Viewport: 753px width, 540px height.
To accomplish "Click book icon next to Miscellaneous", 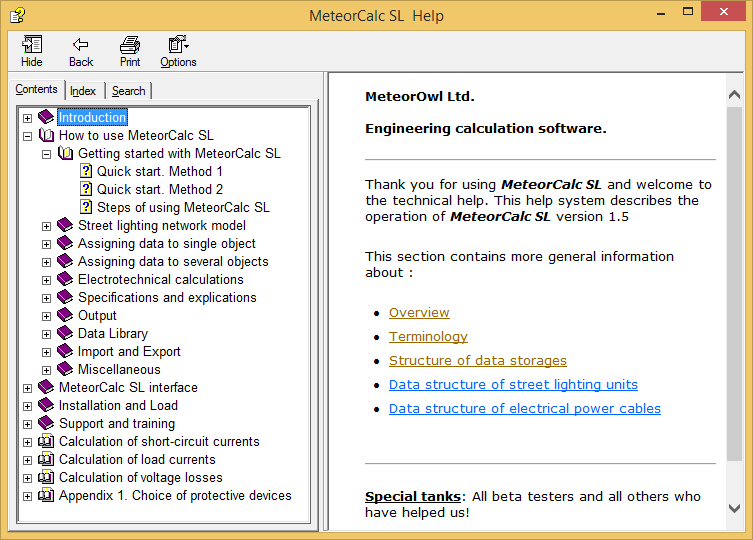I will point(65,369).
